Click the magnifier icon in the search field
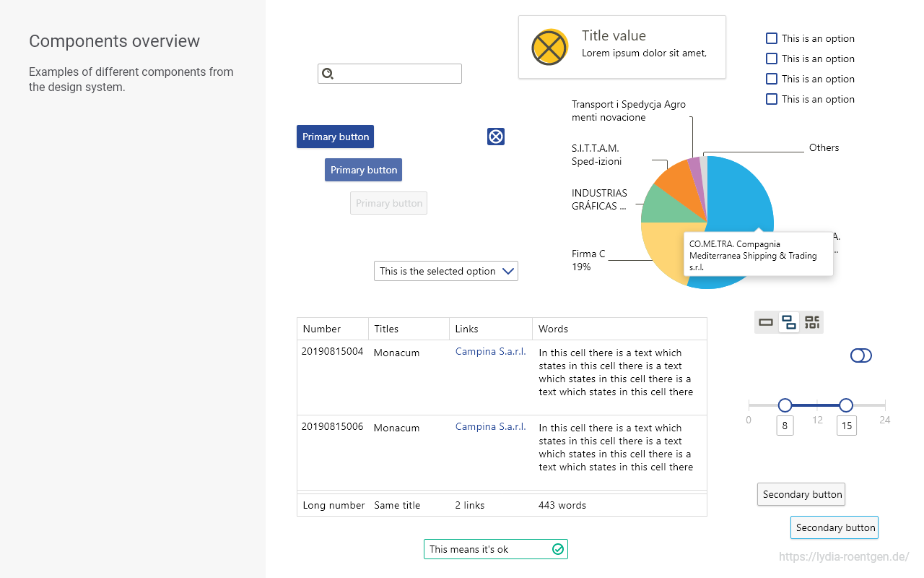924x578 pixels. (328, 74)
